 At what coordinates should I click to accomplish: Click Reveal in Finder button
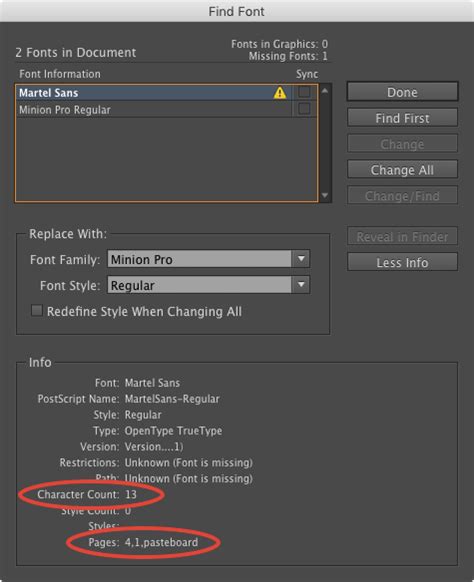[402, 236]
